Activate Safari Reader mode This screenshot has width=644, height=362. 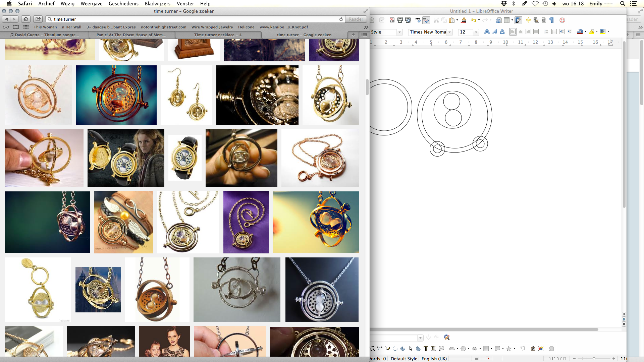pos(356,19)
